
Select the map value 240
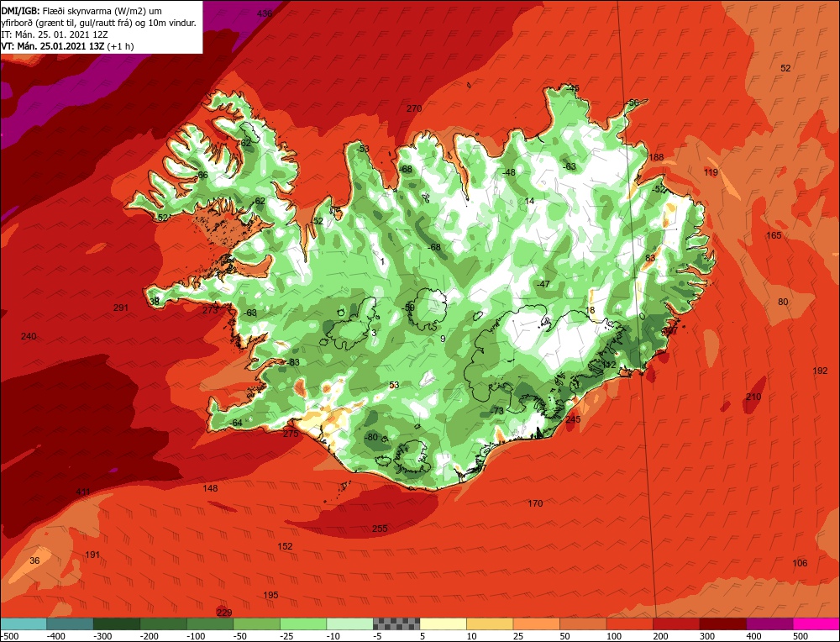(x=29, y=336)
